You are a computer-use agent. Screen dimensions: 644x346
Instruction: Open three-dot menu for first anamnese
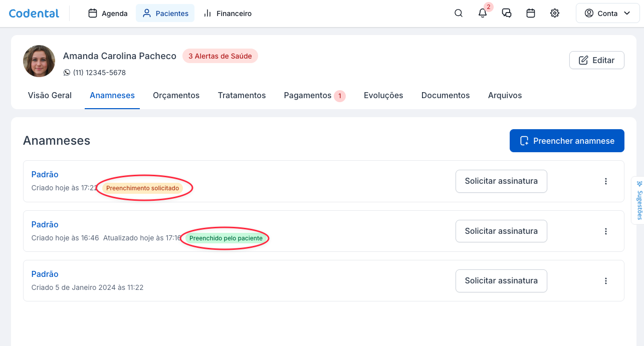click(x=605, y=181)
